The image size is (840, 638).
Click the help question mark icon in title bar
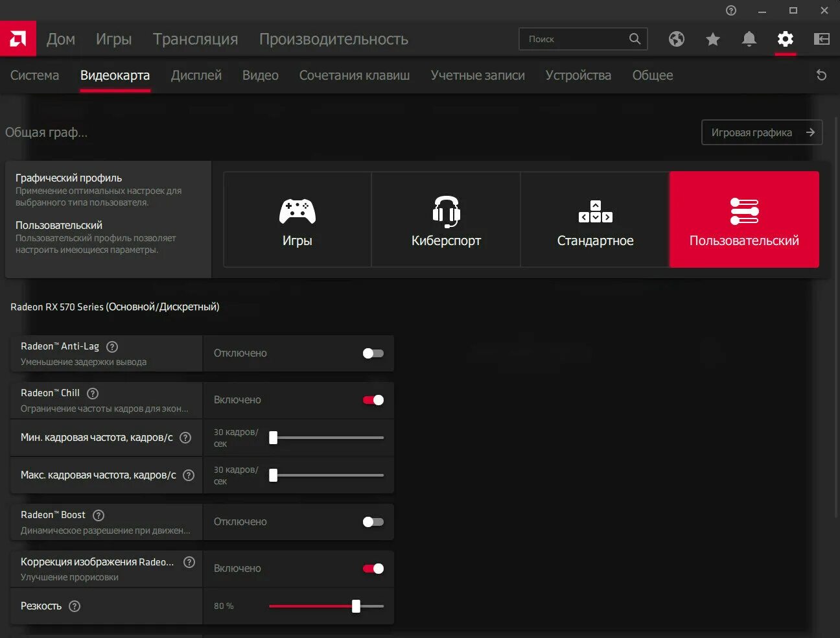pyautogui.click(x=731, y=10)
